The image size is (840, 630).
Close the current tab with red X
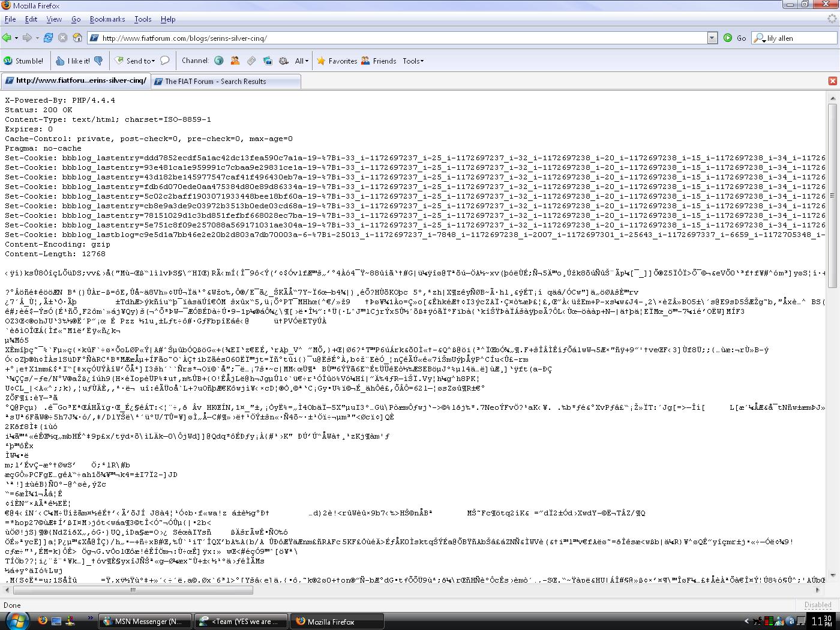832,81
